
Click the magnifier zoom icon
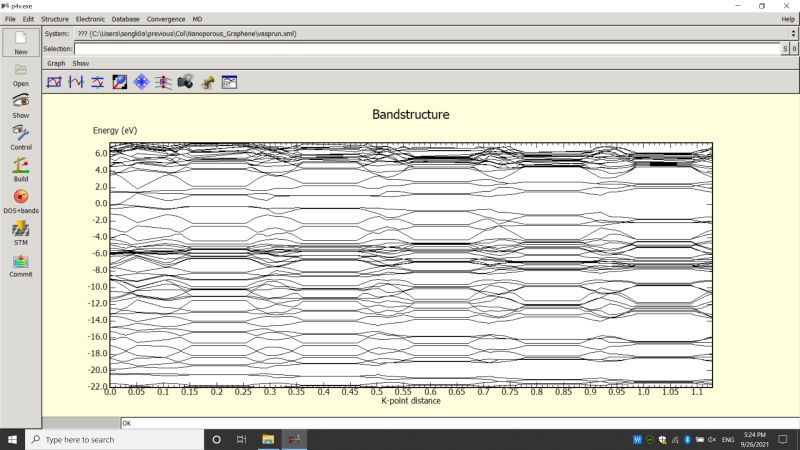pyautogui.click(x=119, y=82)
